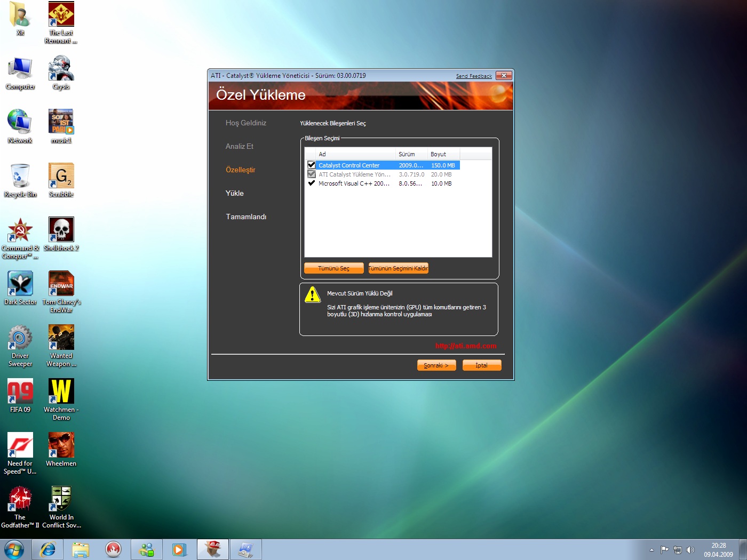The width and height of the screenshot is (747, 560).
Task: Open the Action Center flag tray icon
Action: click(664, 550)
